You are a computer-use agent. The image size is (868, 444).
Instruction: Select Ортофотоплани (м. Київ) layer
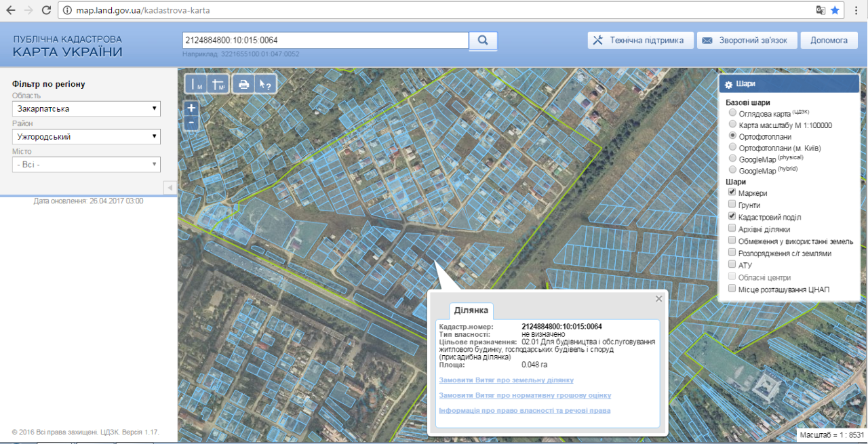tap(732, 147)
